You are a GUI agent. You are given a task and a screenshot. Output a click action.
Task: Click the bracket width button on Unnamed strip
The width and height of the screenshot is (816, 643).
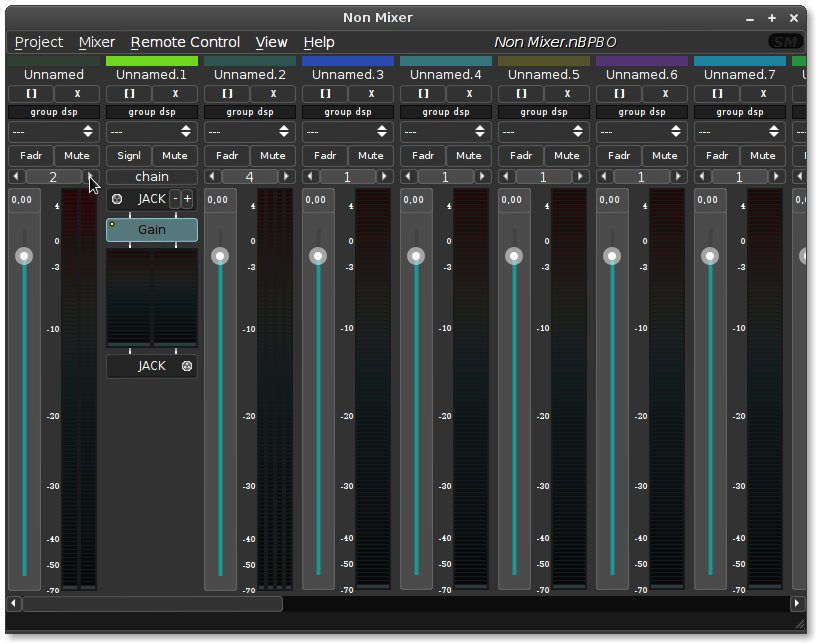click(31, 93)
